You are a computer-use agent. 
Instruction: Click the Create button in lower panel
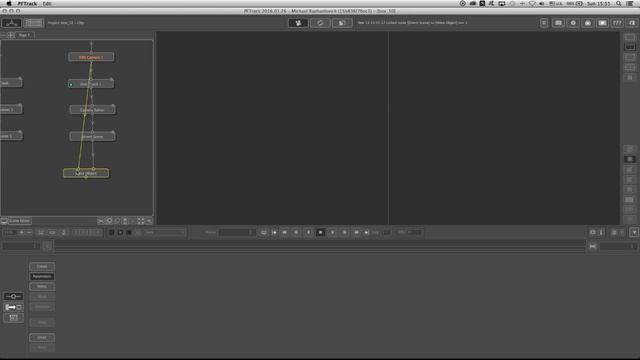(42, 267)
